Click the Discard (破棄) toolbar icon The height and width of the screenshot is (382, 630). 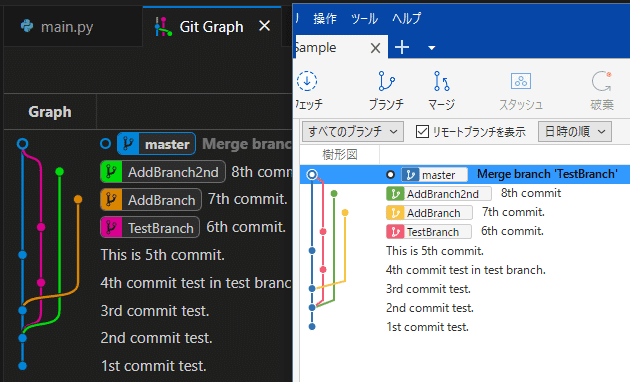click(602, 81)
